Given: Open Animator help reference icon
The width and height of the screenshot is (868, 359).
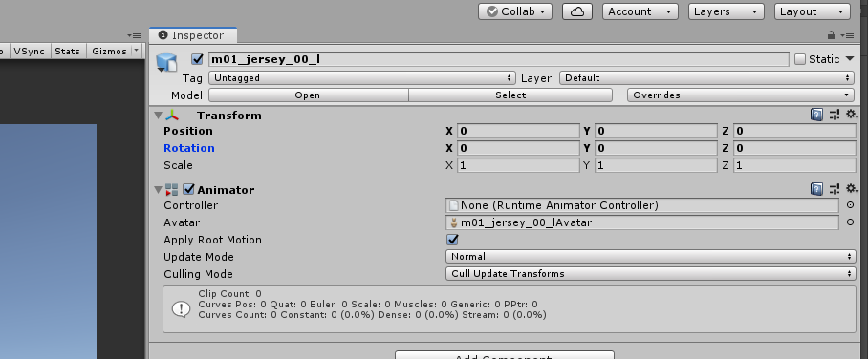Looking at the screenshot, I should (x=816, y=189).
